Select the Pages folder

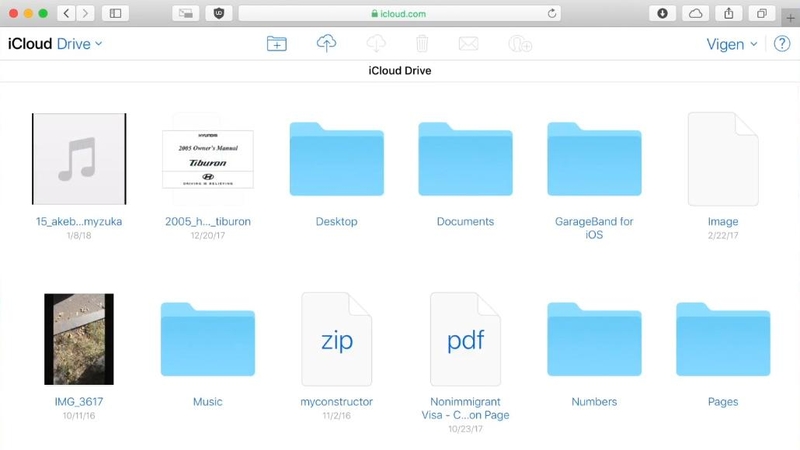(723, 339)
